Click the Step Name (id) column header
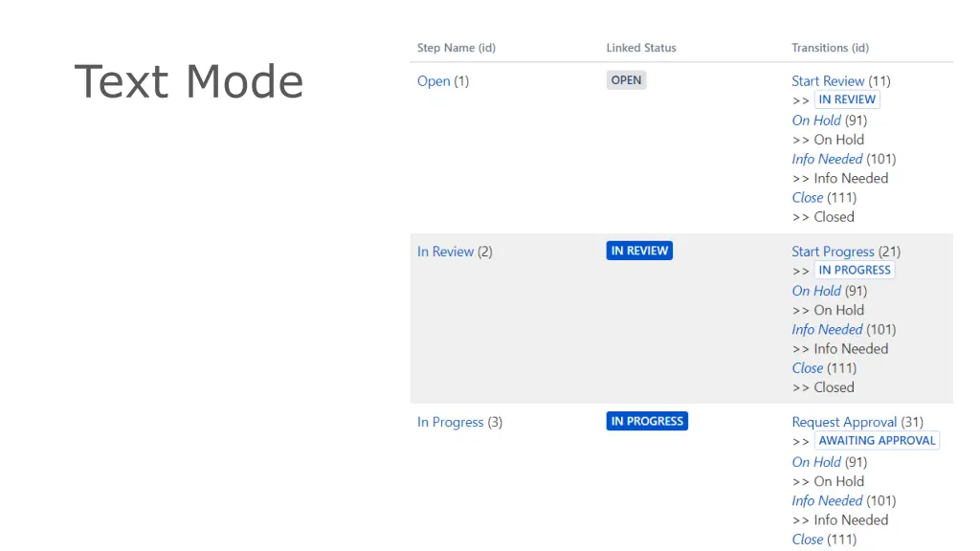 pos(456,48)
